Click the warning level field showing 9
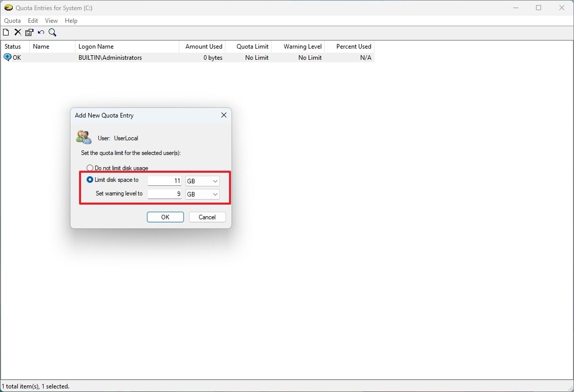Image resolution: width=574 pixels, height=392 pixels. [x=165, y=194]
